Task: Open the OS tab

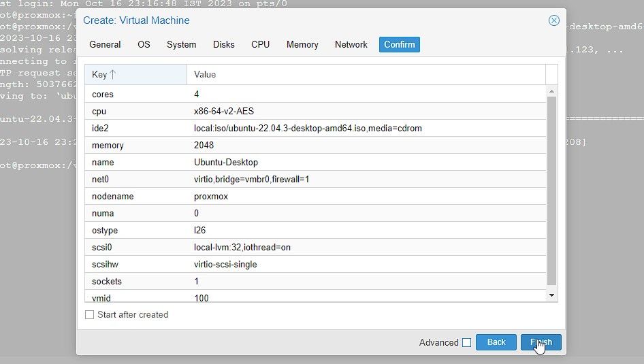Action: point(144,45)
